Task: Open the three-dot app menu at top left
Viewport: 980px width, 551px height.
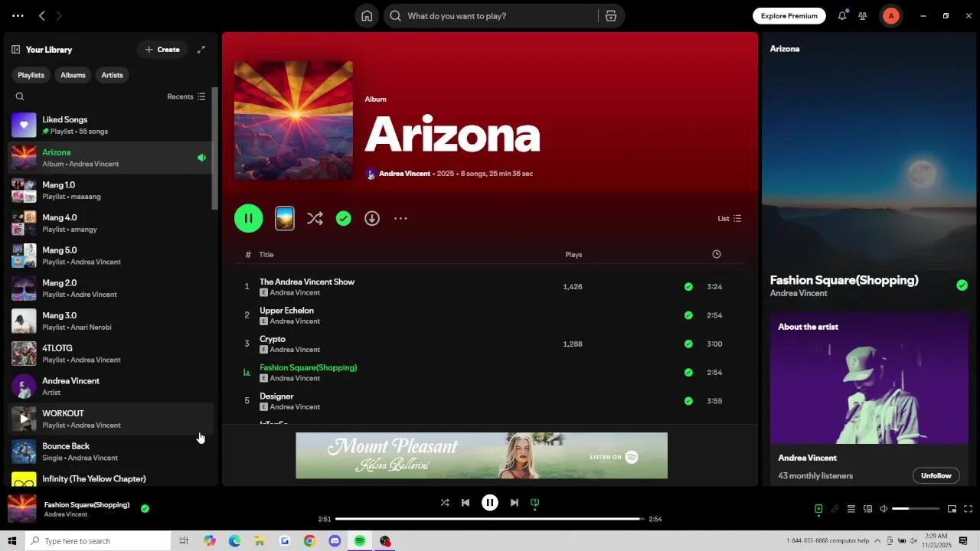Action: (18, 16)
